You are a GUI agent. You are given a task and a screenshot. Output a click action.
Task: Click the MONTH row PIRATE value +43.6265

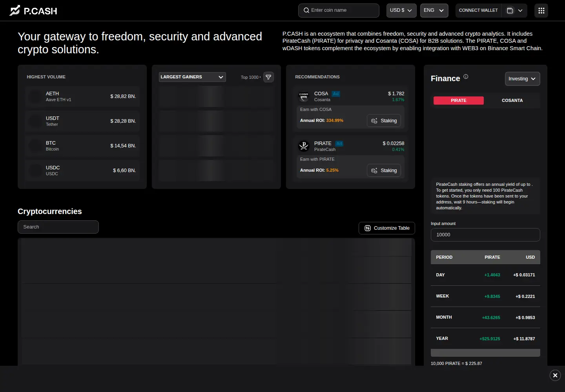491,318
